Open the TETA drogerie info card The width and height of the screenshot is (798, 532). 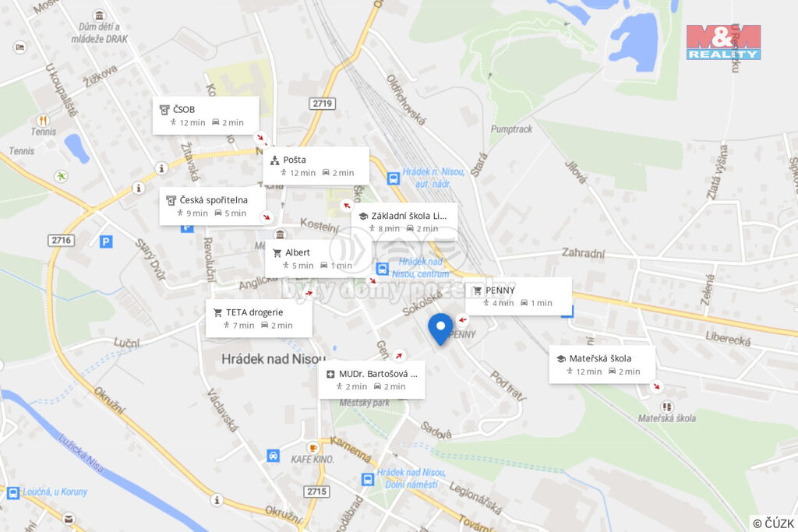click(259, 319)
